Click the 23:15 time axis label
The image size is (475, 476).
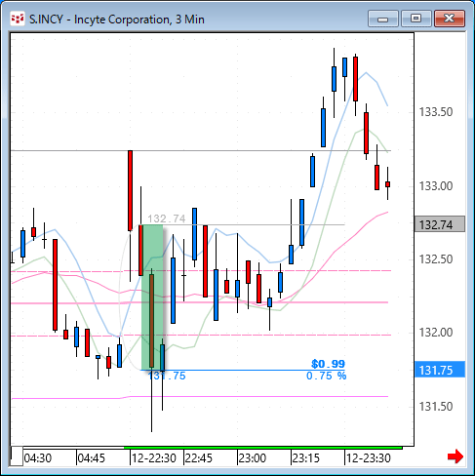pyautogui.click(x=306, y=458)
